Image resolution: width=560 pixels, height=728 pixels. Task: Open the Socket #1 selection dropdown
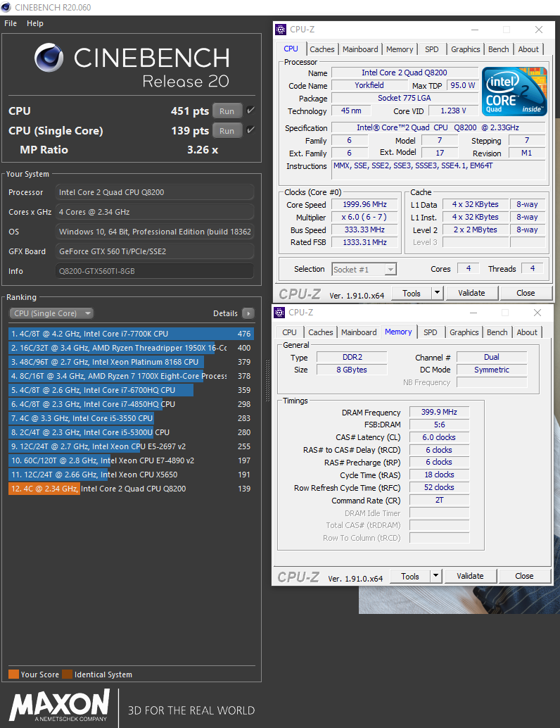coord(364,269)
